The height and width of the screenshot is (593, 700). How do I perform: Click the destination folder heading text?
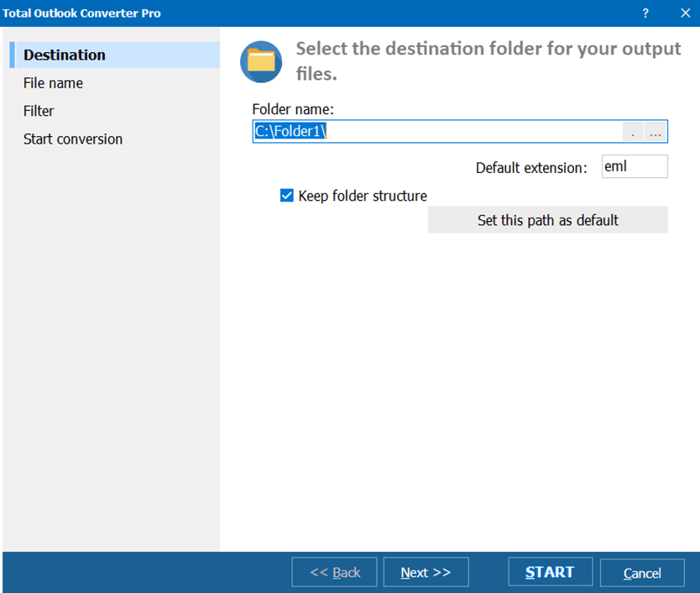point(488,60)
